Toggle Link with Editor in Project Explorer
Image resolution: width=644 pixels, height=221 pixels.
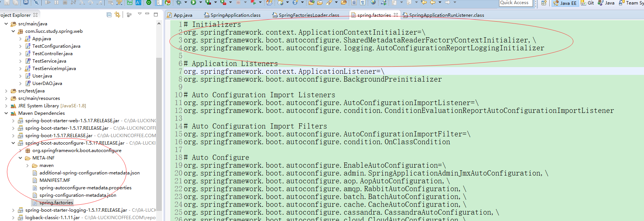[117, 15]
